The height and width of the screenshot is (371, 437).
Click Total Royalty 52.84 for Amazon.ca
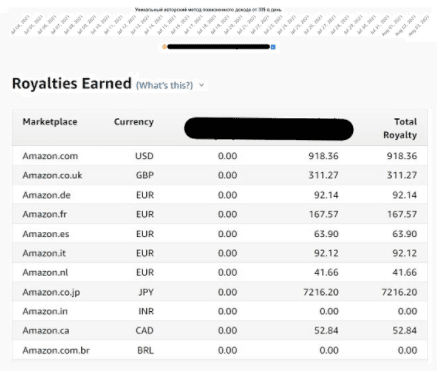(405, 331)
